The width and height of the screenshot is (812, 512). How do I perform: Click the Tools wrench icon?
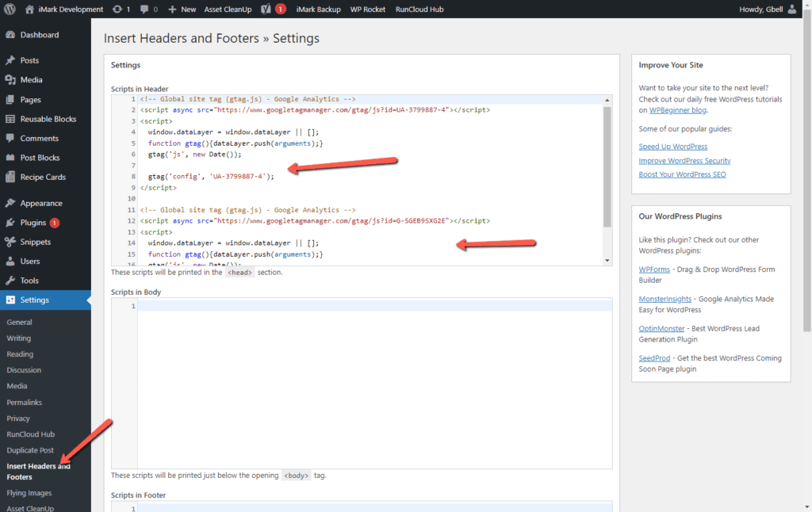pyautogui.click(x=10, y=281)
